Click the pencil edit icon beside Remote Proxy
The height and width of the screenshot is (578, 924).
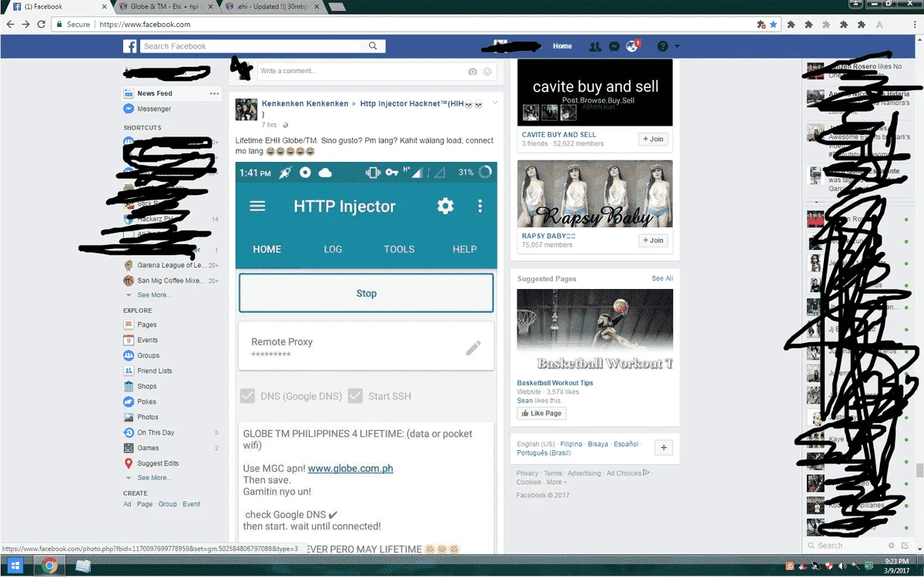tap(474, 348)
